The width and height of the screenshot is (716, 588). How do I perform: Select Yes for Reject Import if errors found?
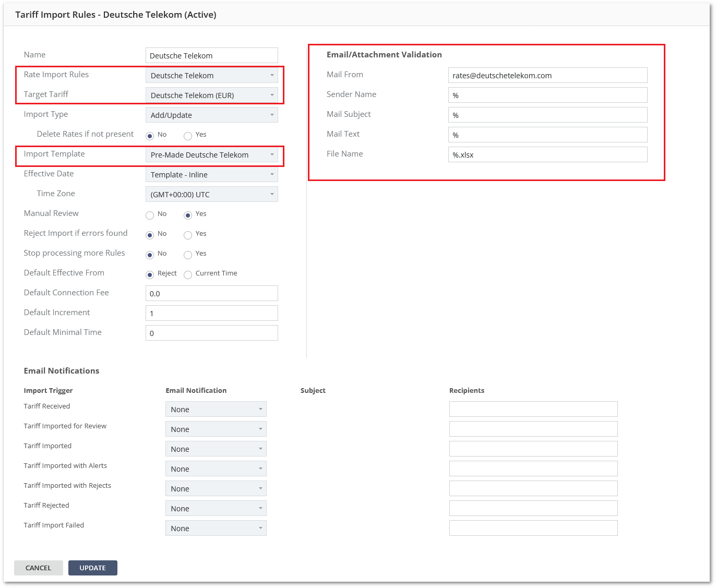pos(188,235)
